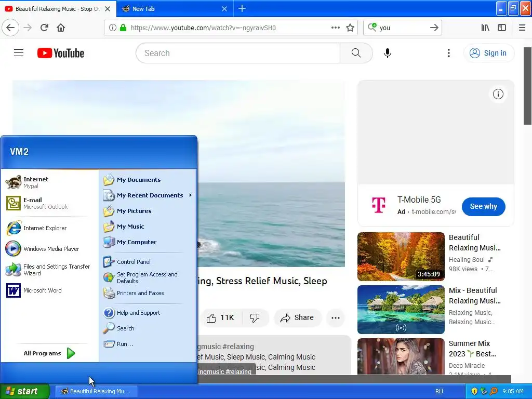Click the #relaxing hashtag link
Screen dimensions: 532x399
coord(238,347)
